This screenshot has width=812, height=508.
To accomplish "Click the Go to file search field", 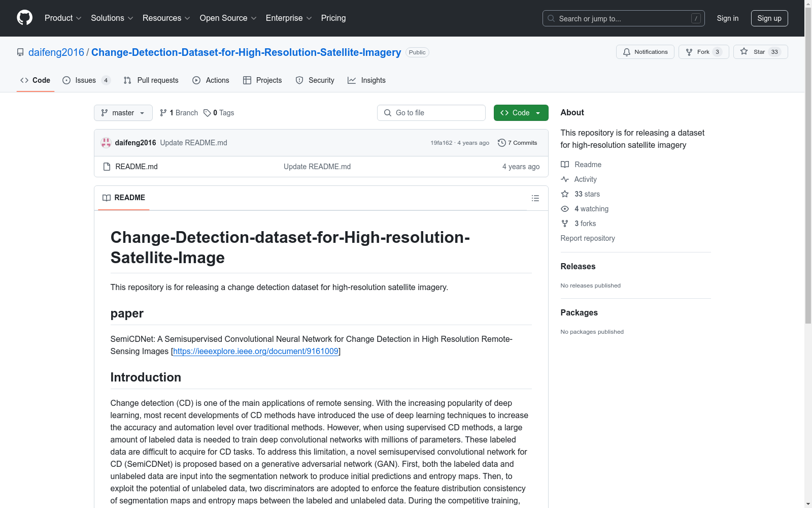I will click(x=431, y=113).
